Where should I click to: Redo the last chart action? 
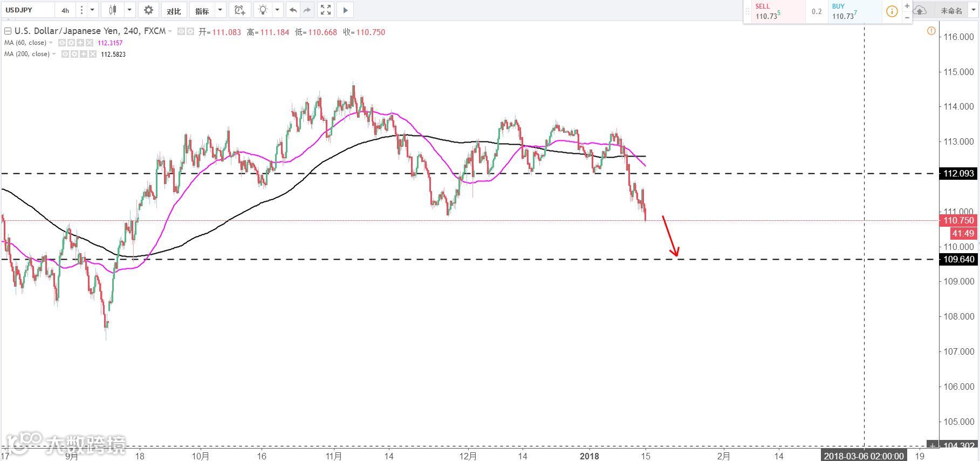pos(307,10)
